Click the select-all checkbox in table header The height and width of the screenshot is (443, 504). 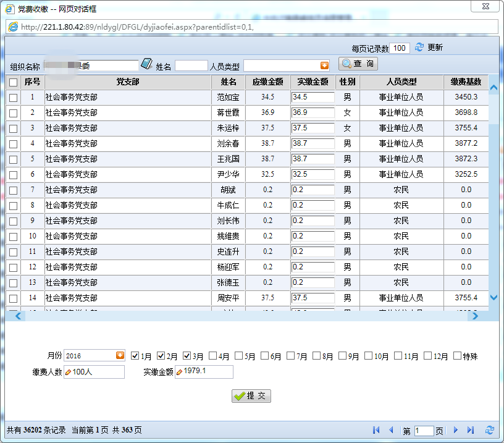click(13, 82)
